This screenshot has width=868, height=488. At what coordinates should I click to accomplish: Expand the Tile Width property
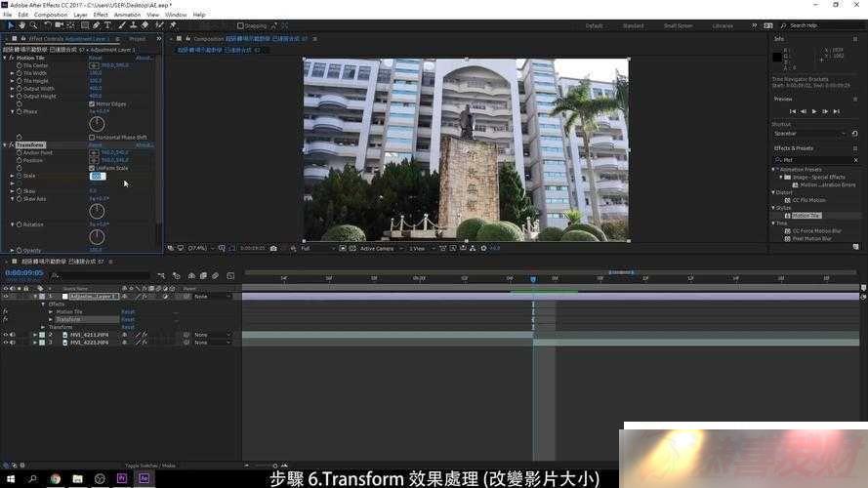click(x=12, y=73)
